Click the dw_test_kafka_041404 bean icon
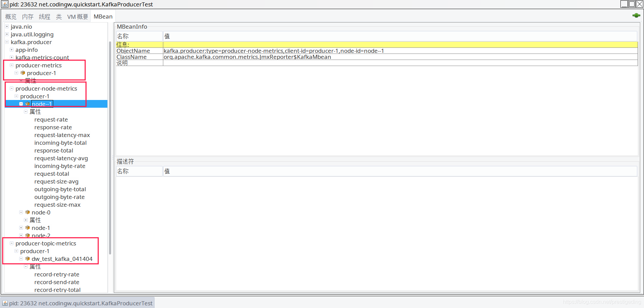This screenshot has height=308, width=644. [28, 259]
